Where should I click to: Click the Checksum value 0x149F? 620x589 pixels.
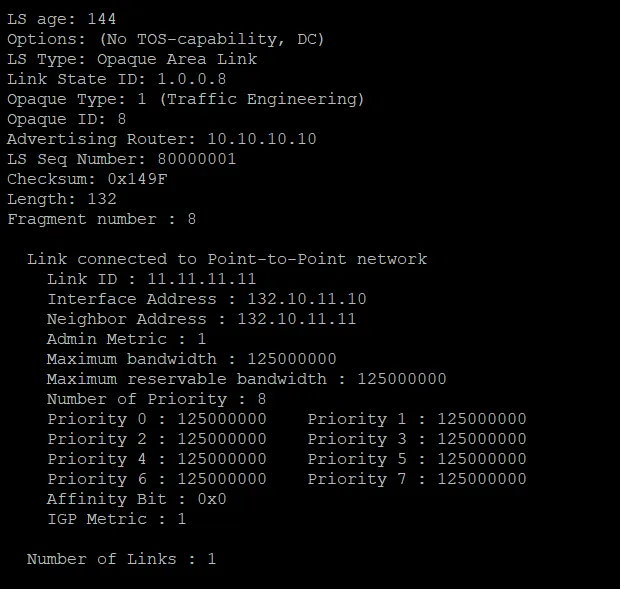pos(137,179)
